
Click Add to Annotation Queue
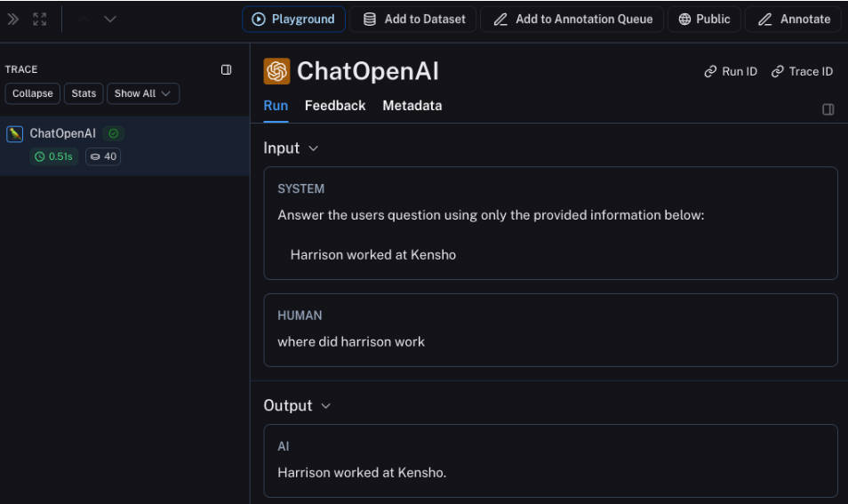click(572, 20)
